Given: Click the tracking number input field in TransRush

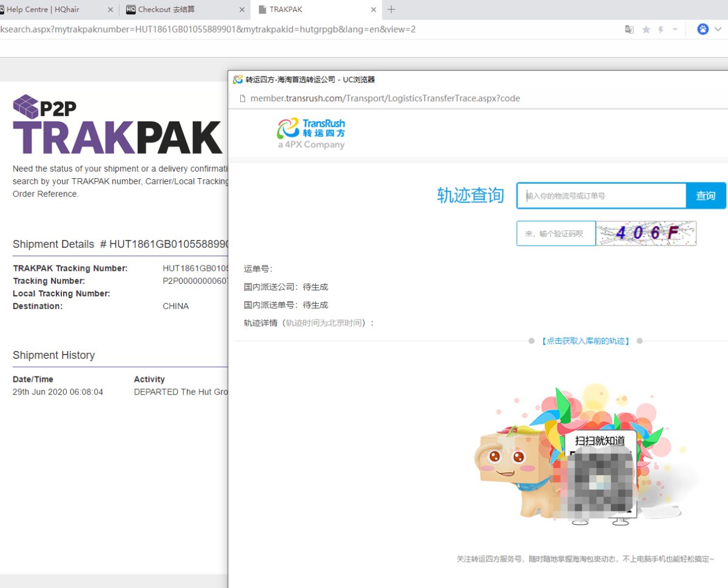Looking at the screenshot, I should tap(601, 196).
